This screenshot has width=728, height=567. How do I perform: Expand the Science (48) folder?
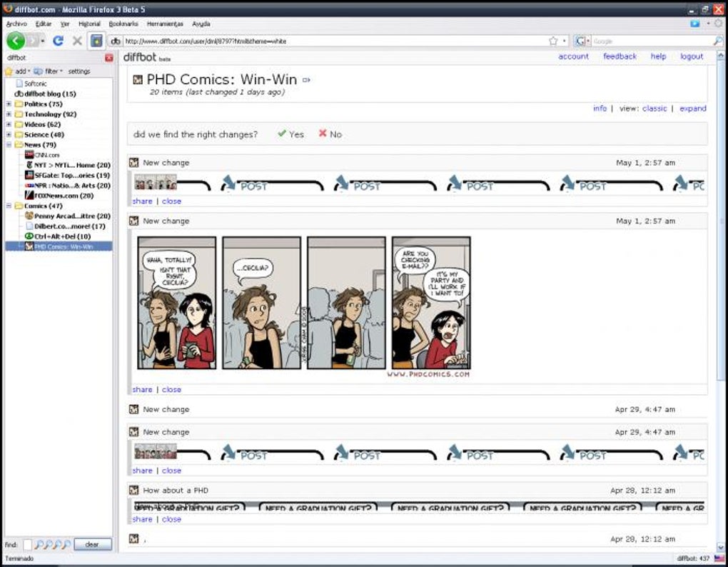click(x=9, y=135)
